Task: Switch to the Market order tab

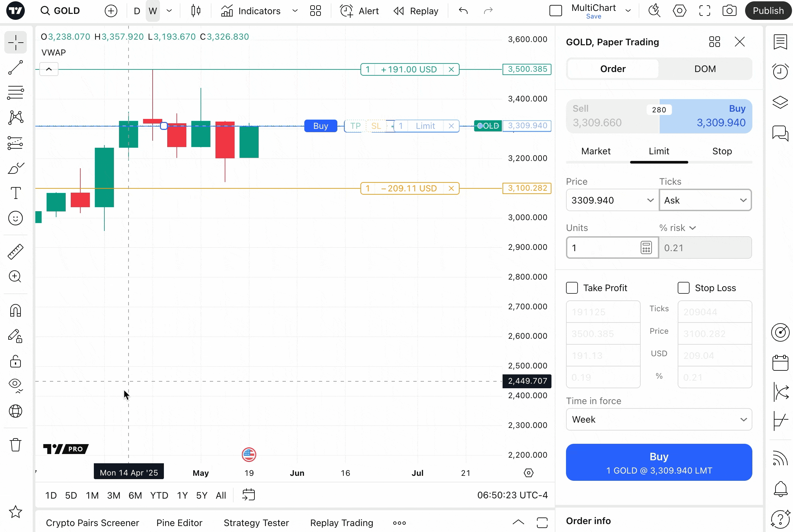Action: (x=596, y=151)
